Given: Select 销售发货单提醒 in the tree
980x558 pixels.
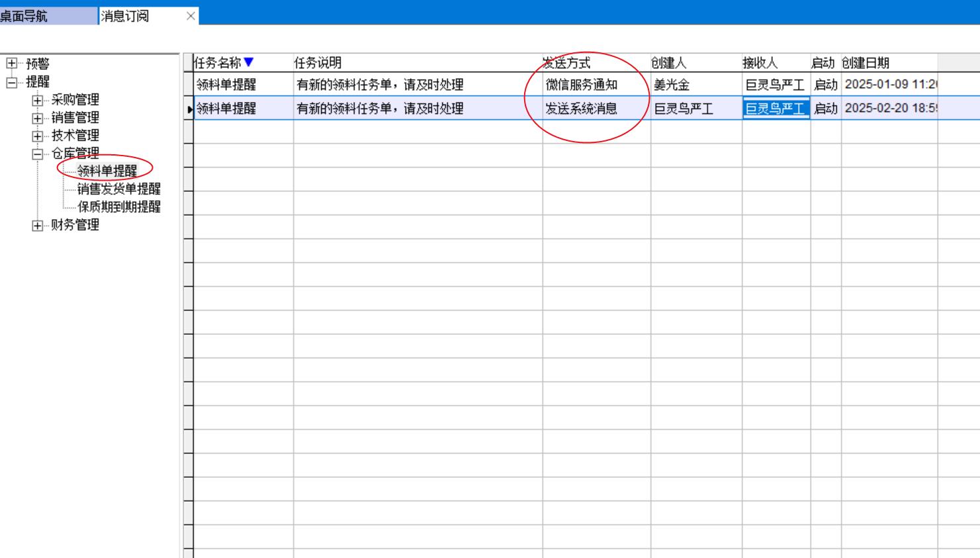Looking at the screenshot, I should 118,189.
